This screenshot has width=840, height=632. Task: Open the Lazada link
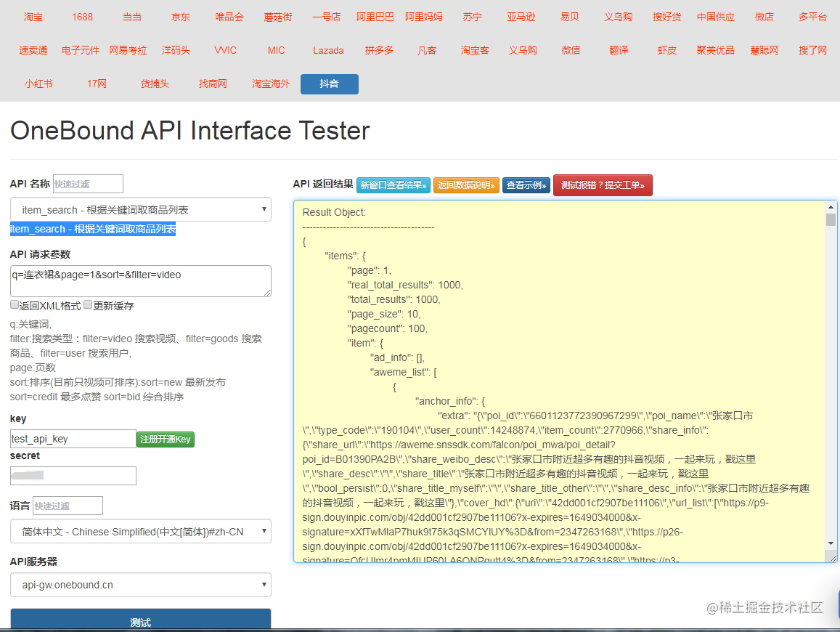click(x=328, y=50)
